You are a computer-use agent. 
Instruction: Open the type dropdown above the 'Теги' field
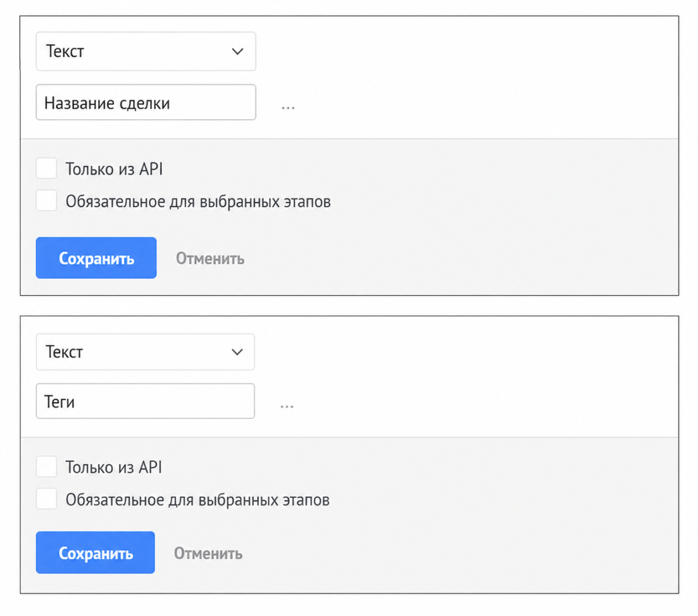tap(145, 352)
